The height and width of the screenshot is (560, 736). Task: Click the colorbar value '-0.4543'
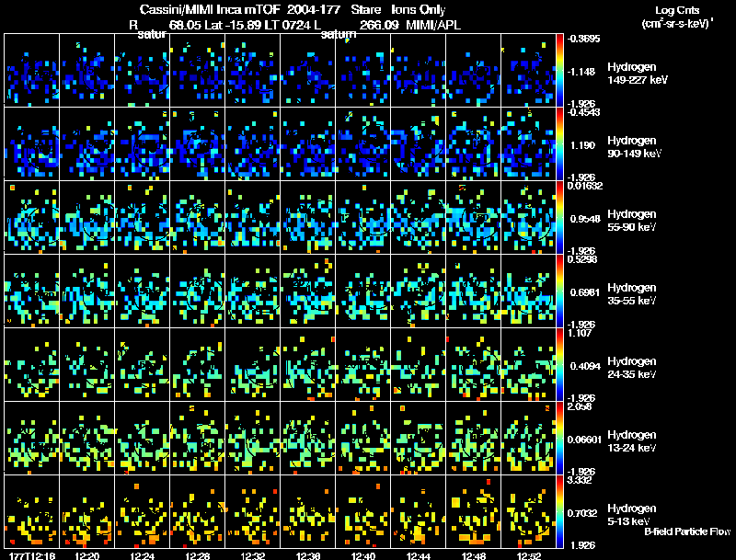pyautogui.click(x=583, y=112)
